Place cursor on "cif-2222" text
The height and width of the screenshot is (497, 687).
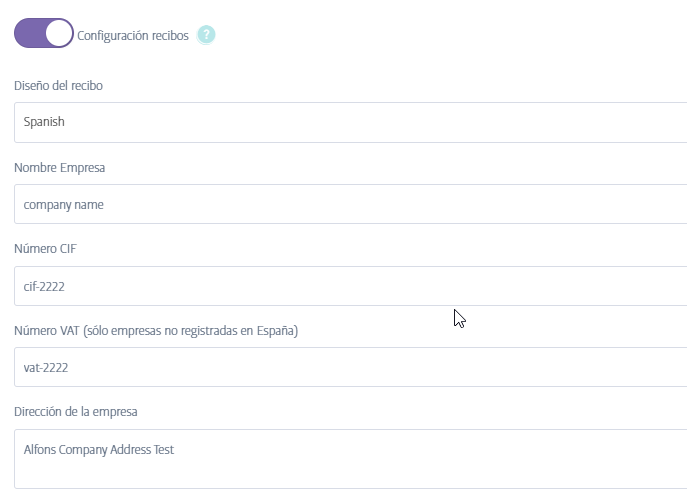click(45, 286)
